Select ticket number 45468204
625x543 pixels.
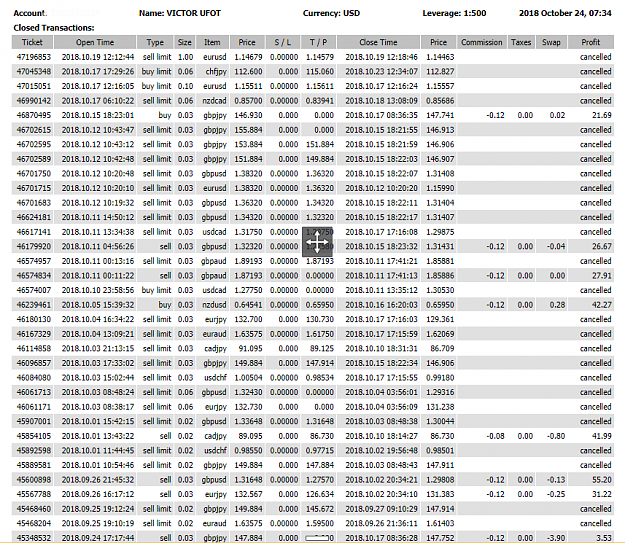[x=34, y=523]
